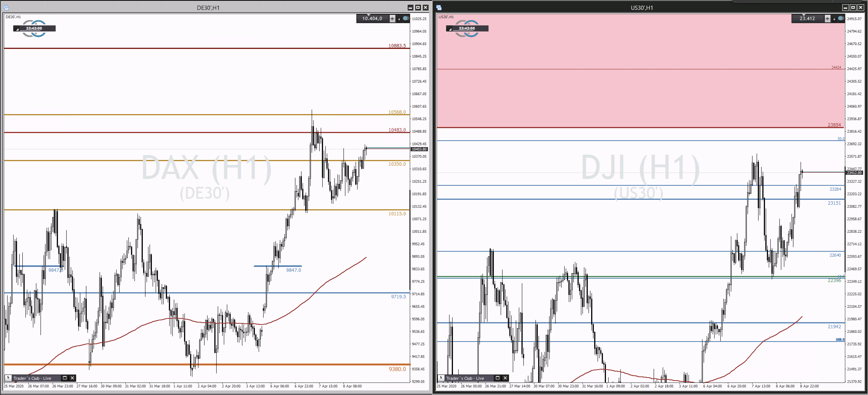This screenshot has height=395, width=868.
Task: Click the DE30',H1 window title
Action: coord(208,8)
